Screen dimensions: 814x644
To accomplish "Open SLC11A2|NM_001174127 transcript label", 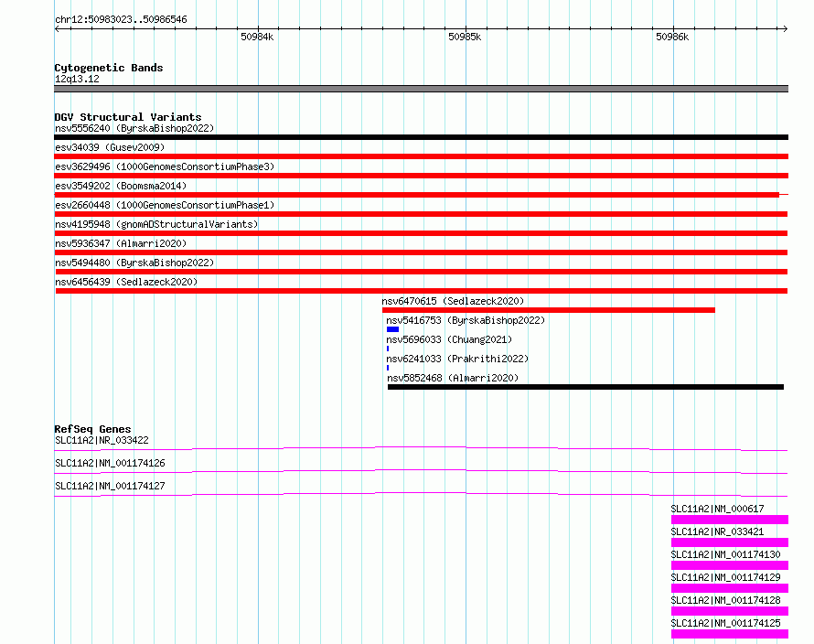I will (x=110, y=486).
